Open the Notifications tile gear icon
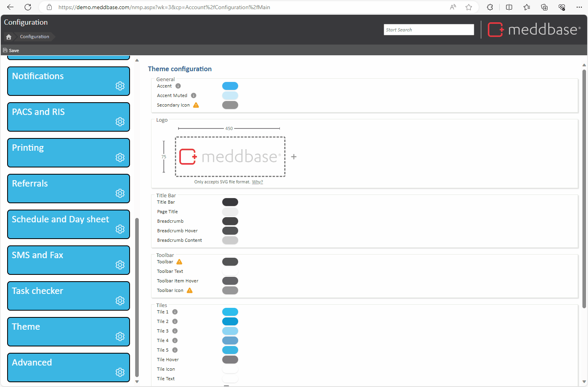Image resolution: width=588 pixels, height=387 pixels. point(120,86)
